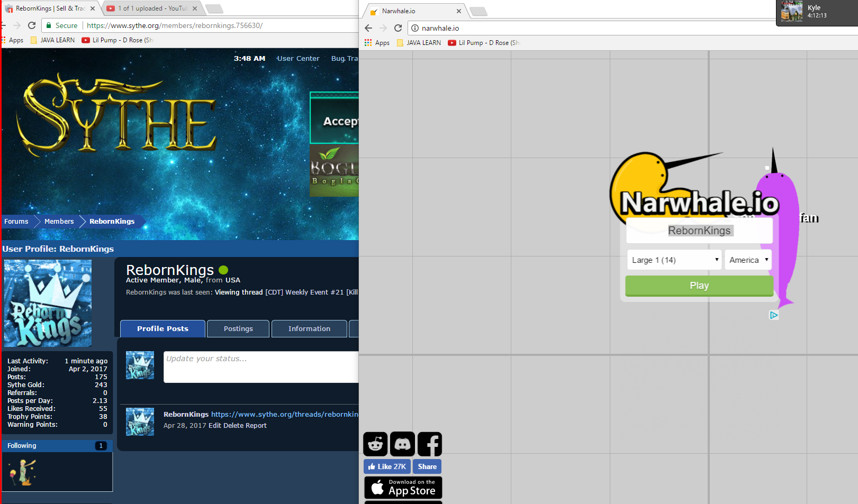
Task: Close the YouTube upload tab
Action: pos(195,8)
